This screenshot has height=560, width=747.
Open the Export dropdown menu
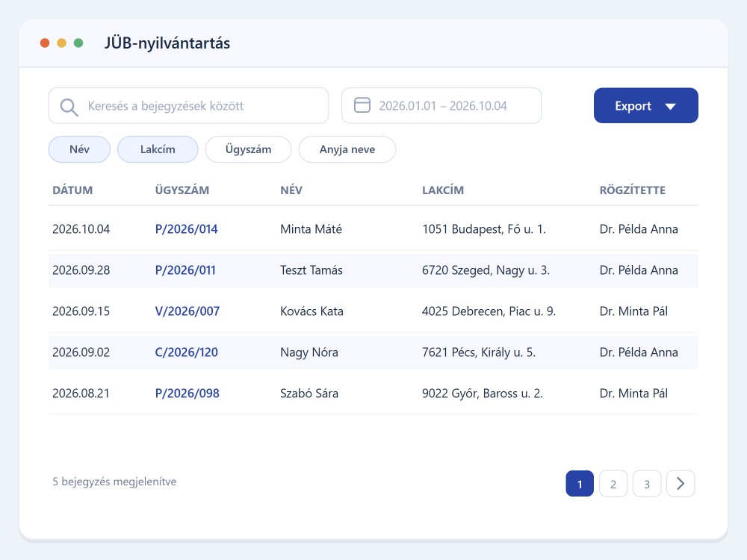[646, 105]
